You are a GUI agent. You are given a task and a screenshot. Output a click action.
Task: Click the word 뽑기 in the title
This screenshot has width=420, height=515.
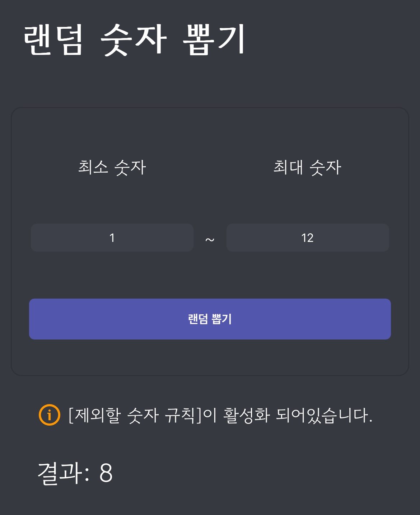coord(214,39)
